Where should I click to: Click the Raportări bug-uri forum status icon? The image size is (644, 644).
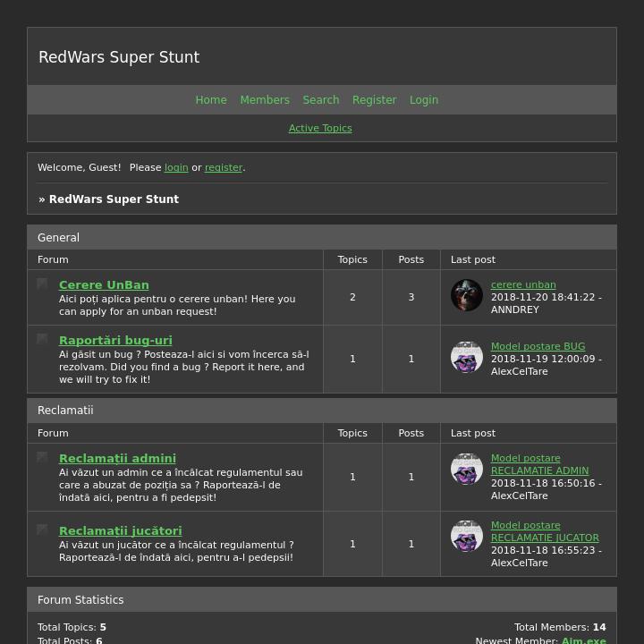(x=42, y=339)
